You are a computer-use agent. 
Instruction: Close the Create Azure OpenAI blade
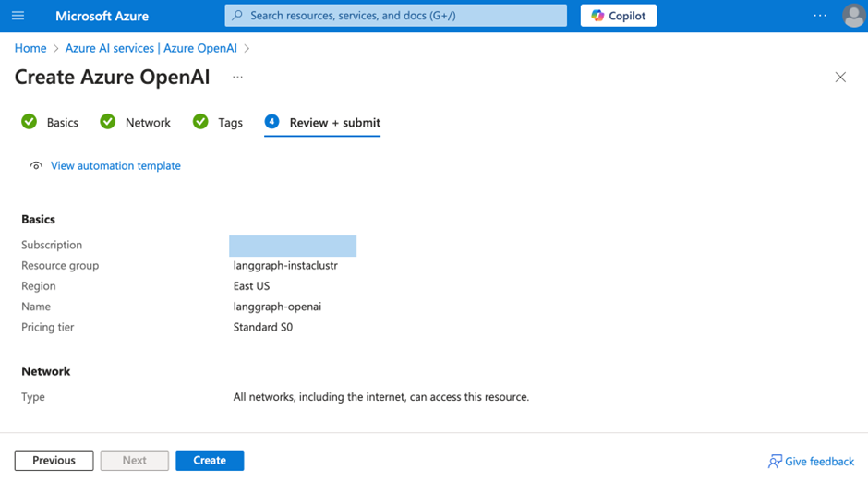point(840,77)
